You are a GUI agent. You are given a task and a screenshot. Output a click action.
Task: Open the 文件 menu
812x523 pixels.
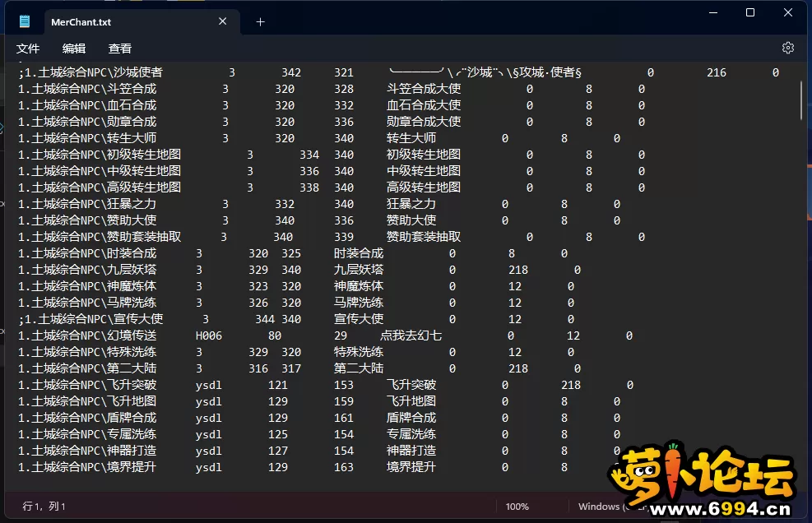pos(28,49)
